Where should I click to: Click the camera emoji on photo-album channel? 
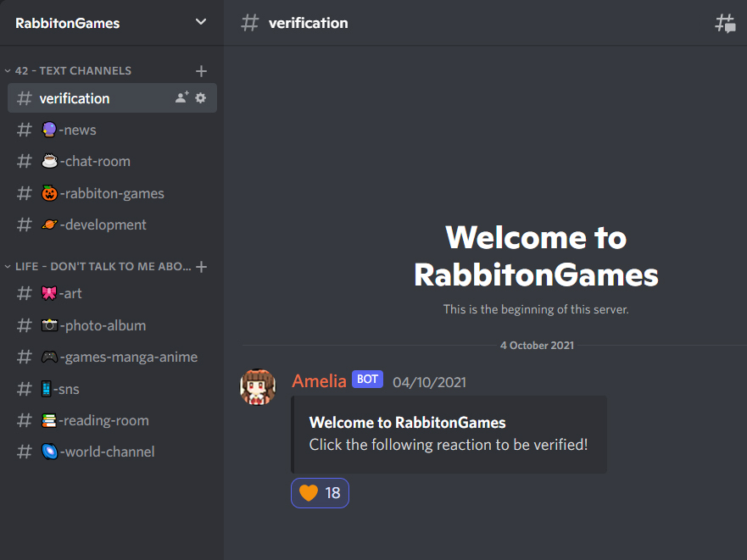pyautogui.click(x=49, y=325)
